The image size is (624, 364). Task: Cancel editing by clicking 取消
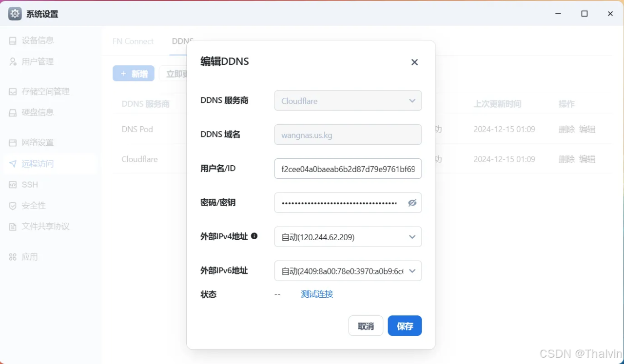[365, 326]
